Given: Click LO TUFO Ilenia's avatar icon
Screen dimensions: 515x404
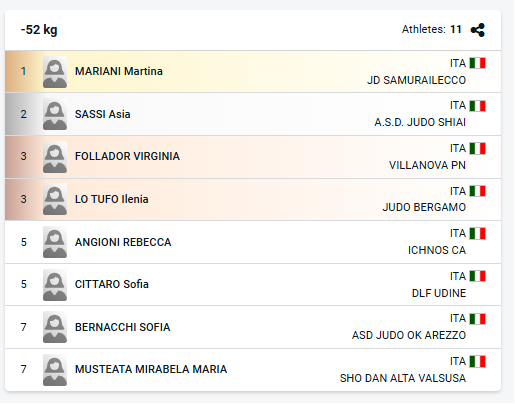Looking at the screenshot, I should (x=55, y=199).
